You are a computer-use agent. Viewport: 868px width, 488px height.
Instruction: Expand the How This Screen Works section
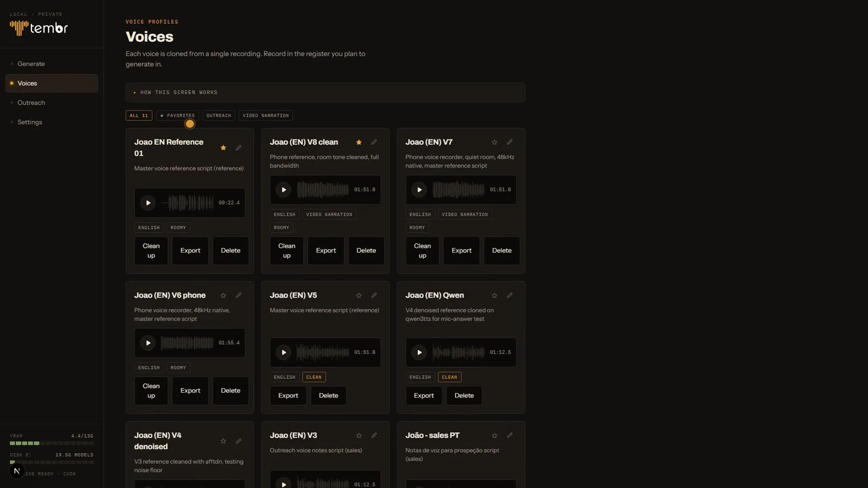click(x=325, y=93)
